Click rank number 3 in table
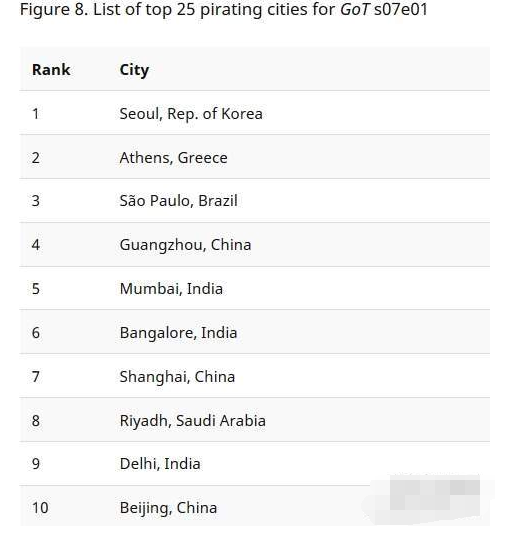This screenshot has width=517, height=538. [36, 201]
